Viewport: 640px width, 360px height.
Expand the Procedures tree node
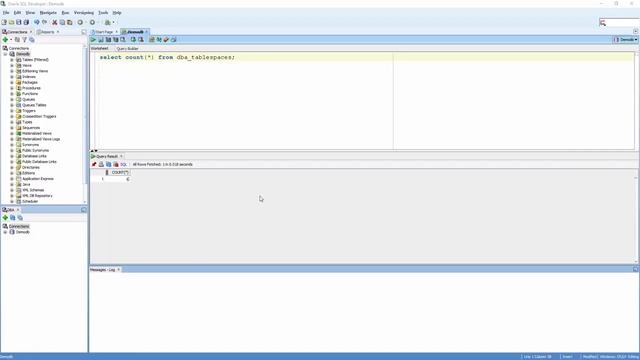coord(12,88)
